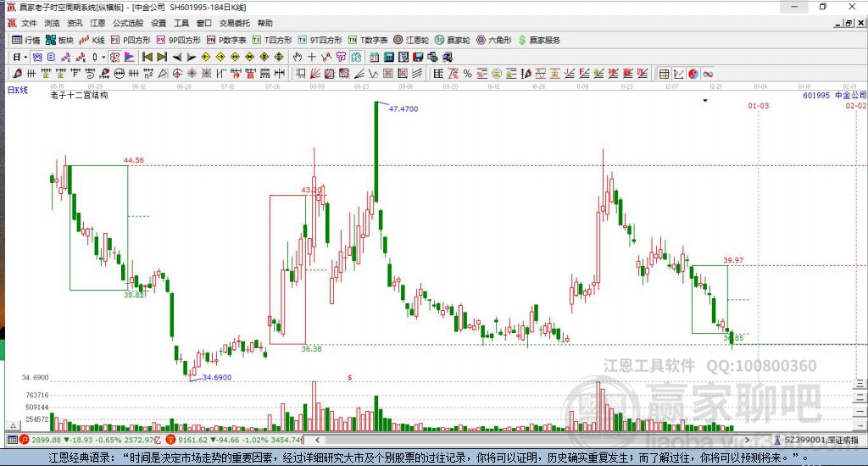Open the P四方形 tool
This screenshot has width=868, height=466.
(x=131, y=40)
